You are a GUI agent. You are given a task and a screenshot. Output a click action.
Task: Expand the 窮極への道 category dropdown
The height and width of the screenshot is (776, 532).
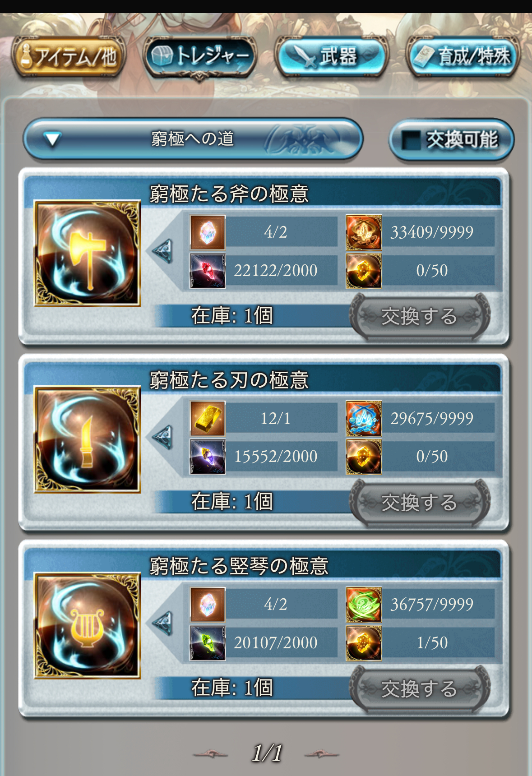coord(193,139)
